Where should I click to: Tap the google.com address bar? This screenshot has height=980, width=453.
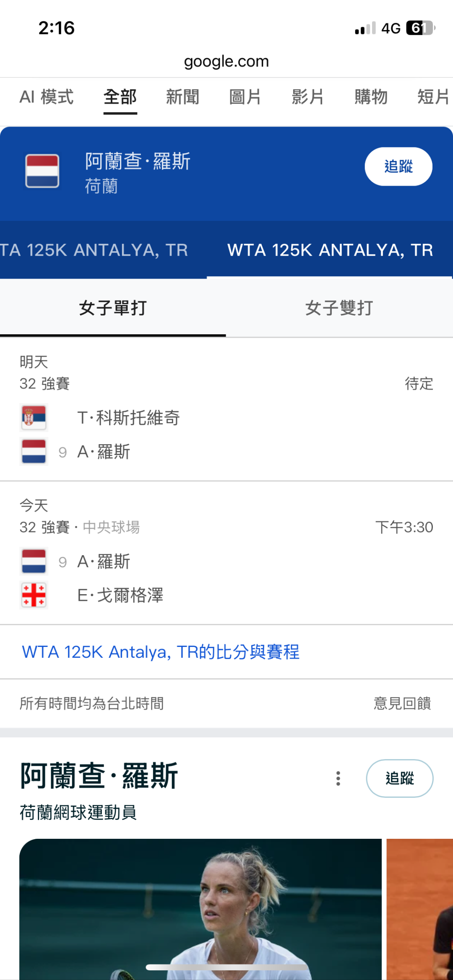226,62
